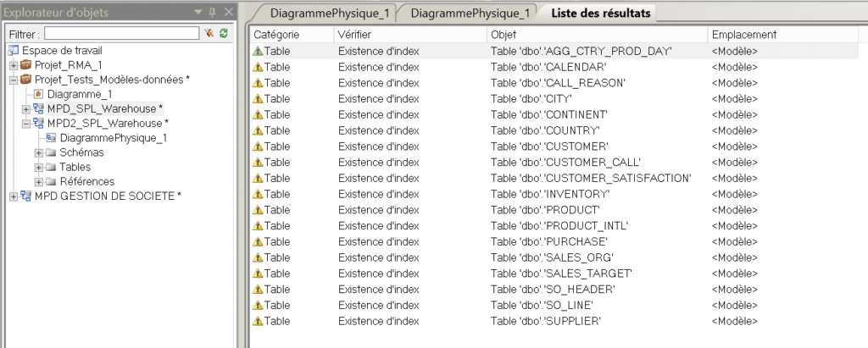Click the MPD GESTION DE SOCIETE model icon

pyautogui.click(x=26, y=196)
